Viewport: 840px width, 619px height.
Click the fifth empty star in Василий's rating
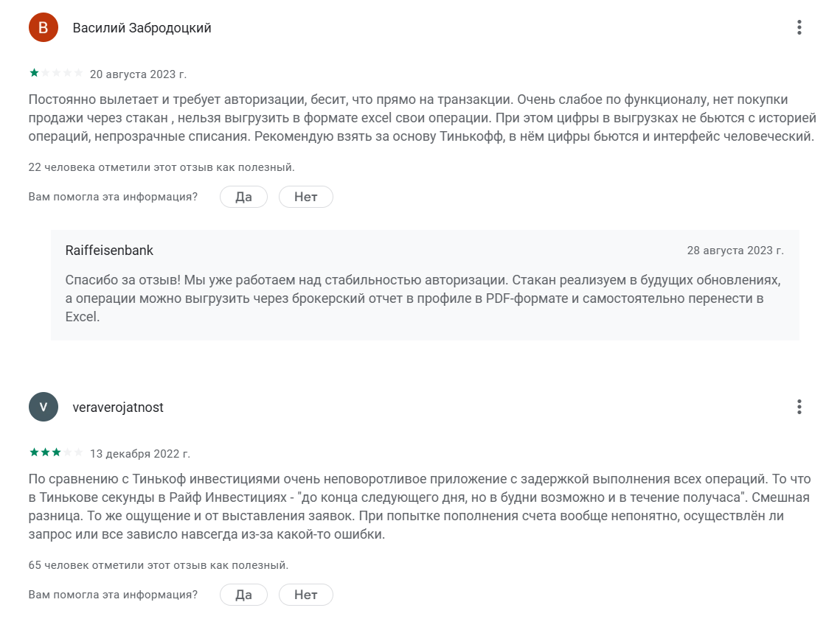[78, 73]
